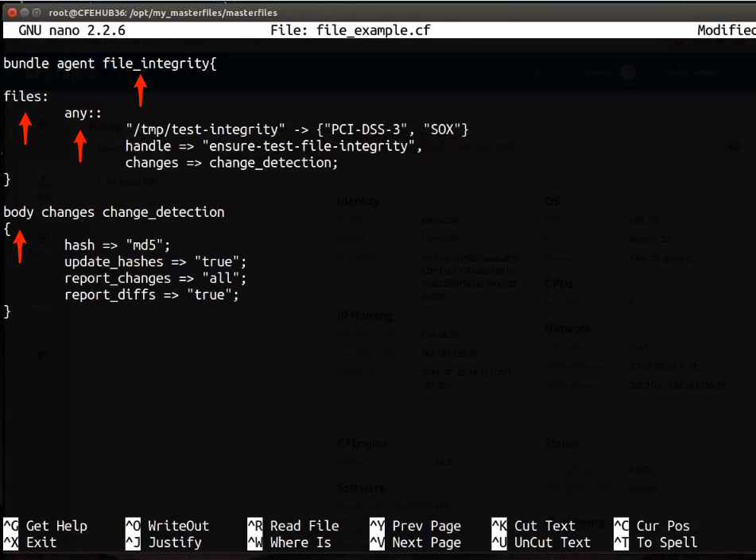Click the Read File shortcut label

[304, 526]
